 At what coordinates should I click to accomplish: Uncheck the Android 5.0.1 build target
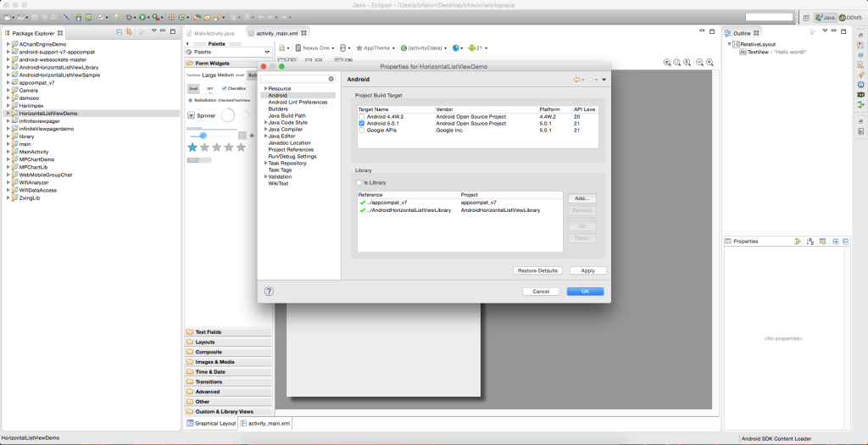coord(361,124)
